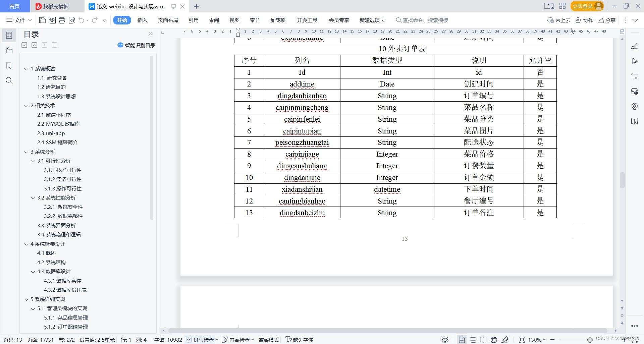
Task: Click the 协作 collaborate button
Action: (x=584, y=20)
